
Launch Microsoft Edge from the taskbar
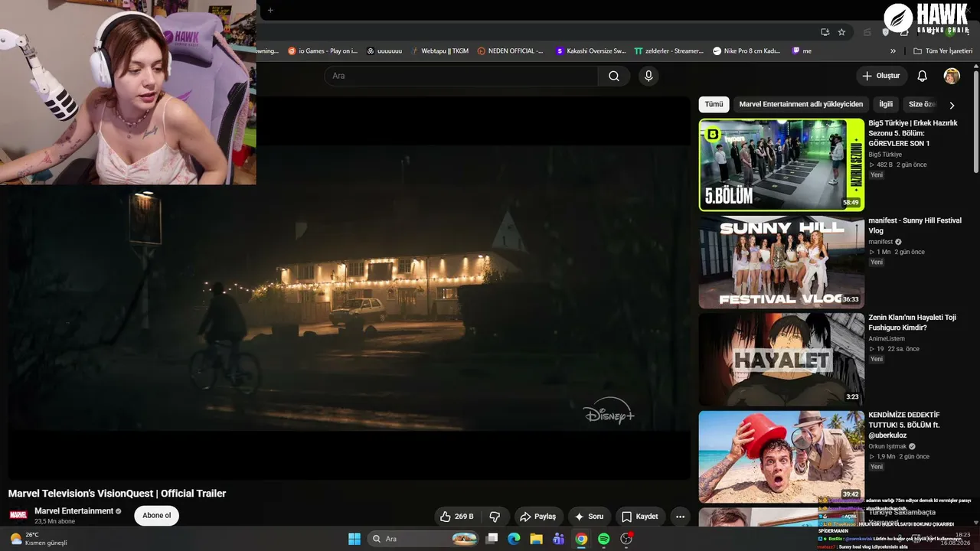pyautogui.click(x=514, y=539)
